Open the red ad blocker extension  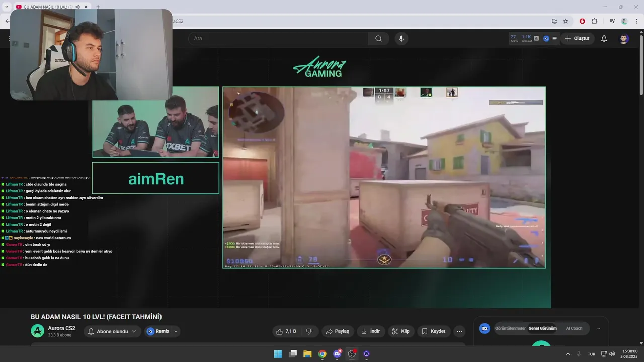582,21
